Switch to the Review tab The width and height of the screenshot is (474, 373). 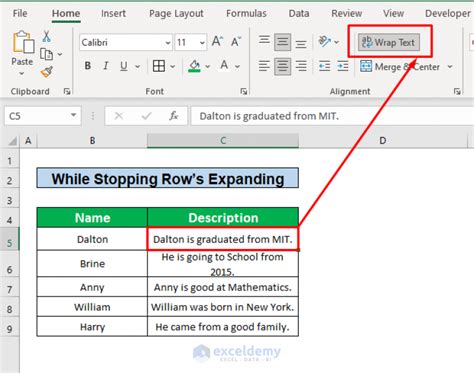click(x=347, y=14)
